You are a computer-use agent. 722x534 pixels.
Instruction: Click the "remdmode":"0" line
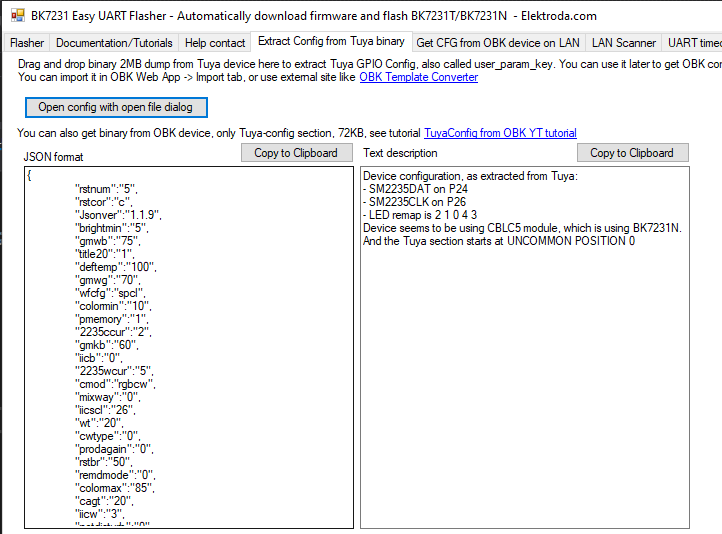[x=115, y=475]
